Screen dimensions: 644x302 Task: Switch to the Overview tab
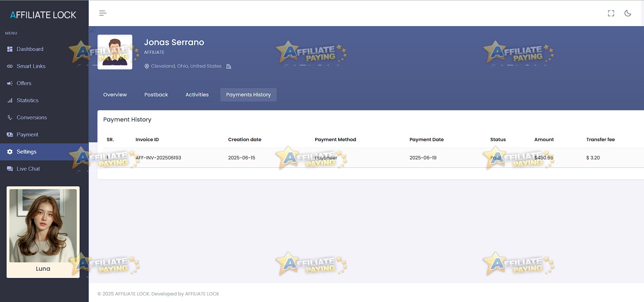click(x=115, y=95)
